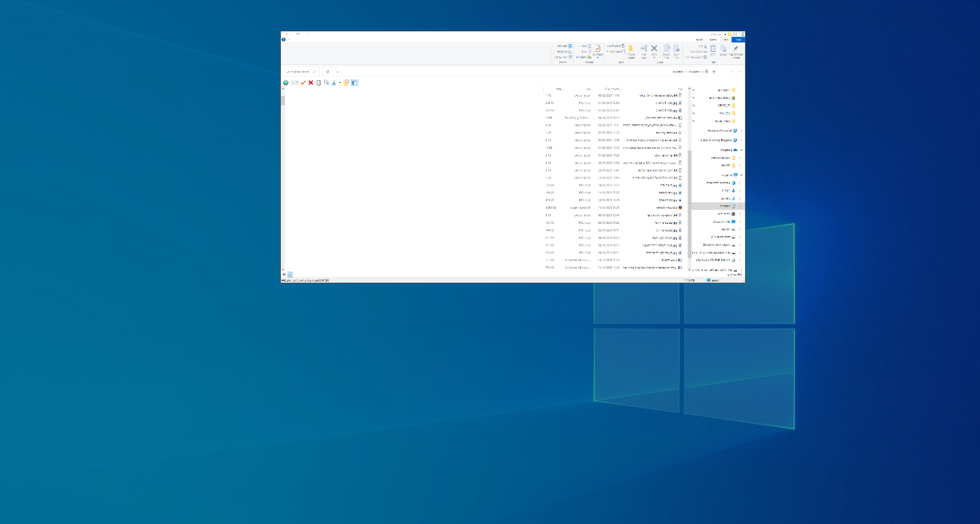
Task: Switch to the Share ribbon tab
Action: (713, 40)
